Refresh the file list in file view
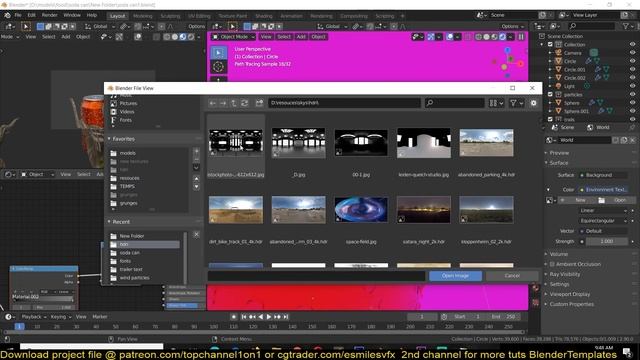The height and width of the screenshot is (360, 640). point(244,103)
